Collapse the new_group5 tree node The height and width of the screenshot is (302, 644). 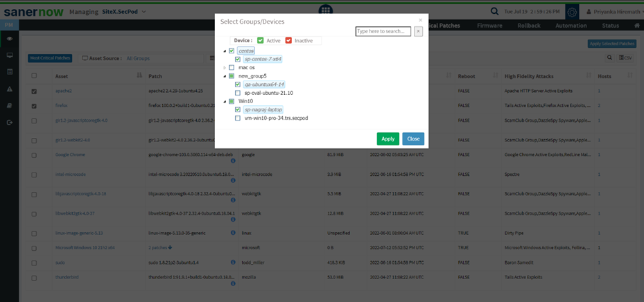(x=224, y=76)
